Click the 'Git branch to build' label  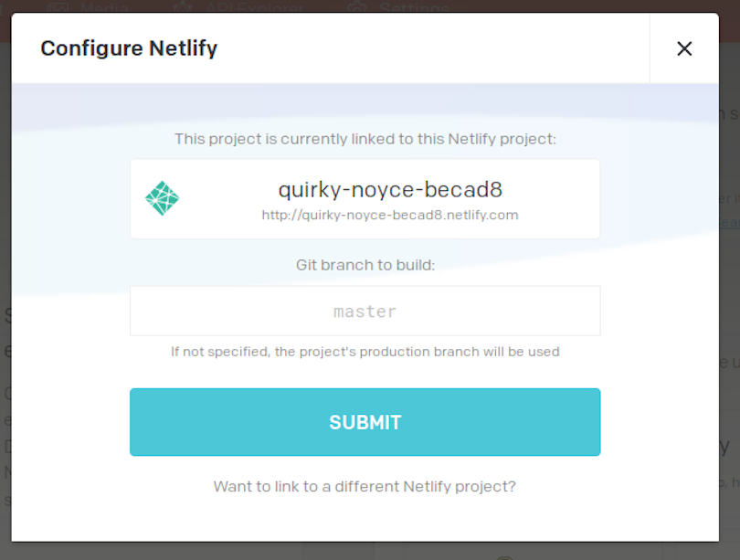click(x=365, y=265)
